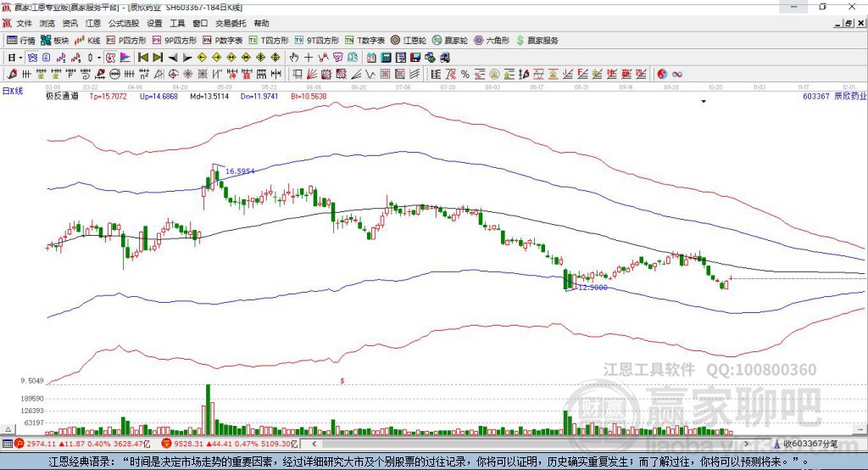The image size is (868, 470).
Task: Click the circled target crosshair icon
Action: [173, 75]
